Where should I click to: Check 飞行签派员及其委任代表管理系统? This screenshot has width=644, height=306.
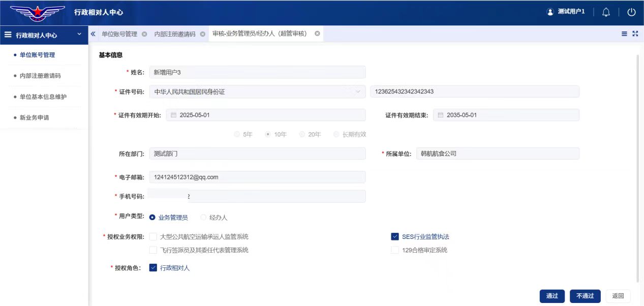(x=153, y=250)
